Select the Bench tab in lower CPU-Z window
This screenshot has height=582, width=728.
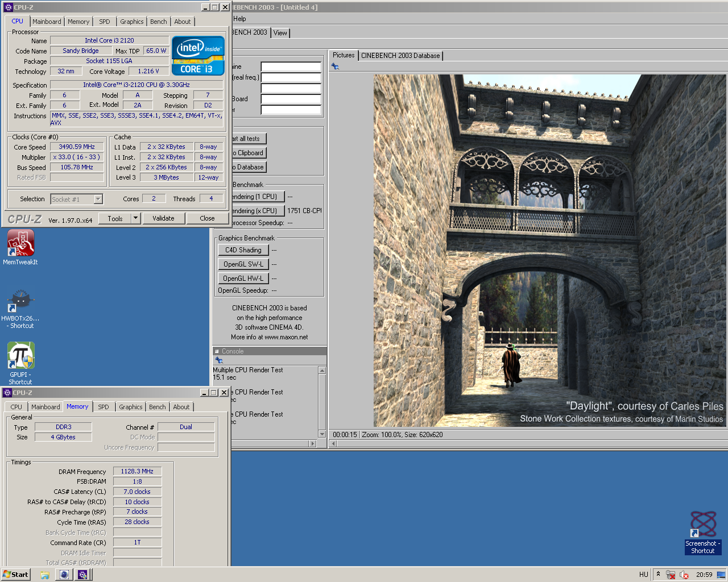(x=158, y=407)
